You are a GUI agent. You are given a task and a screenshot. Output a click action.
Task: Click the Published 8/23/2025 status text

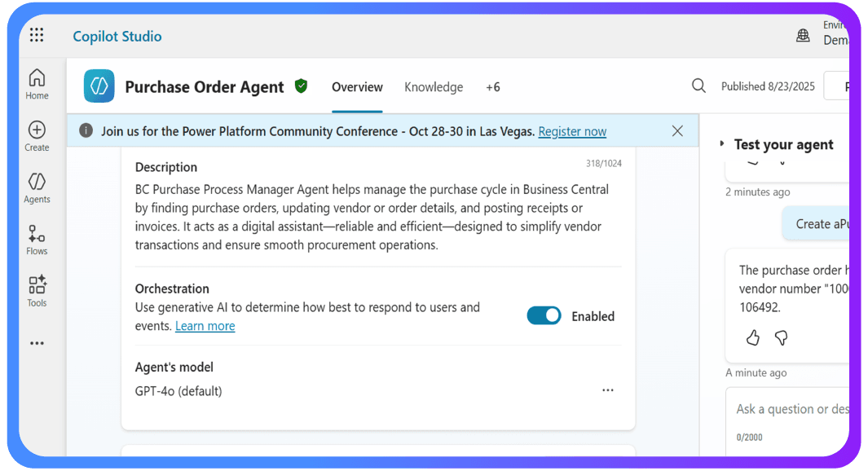768,86
